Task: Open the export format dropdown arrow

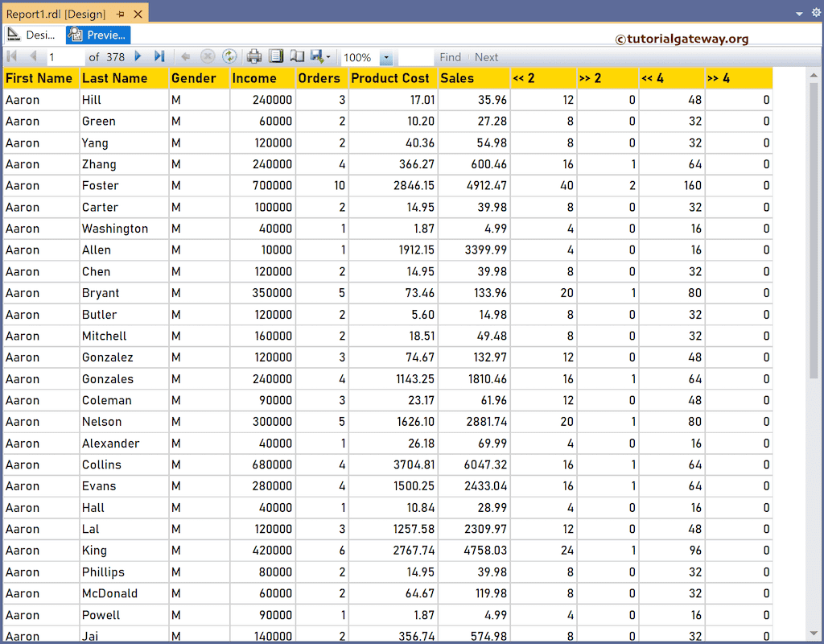Action: (x=327, y=56)
